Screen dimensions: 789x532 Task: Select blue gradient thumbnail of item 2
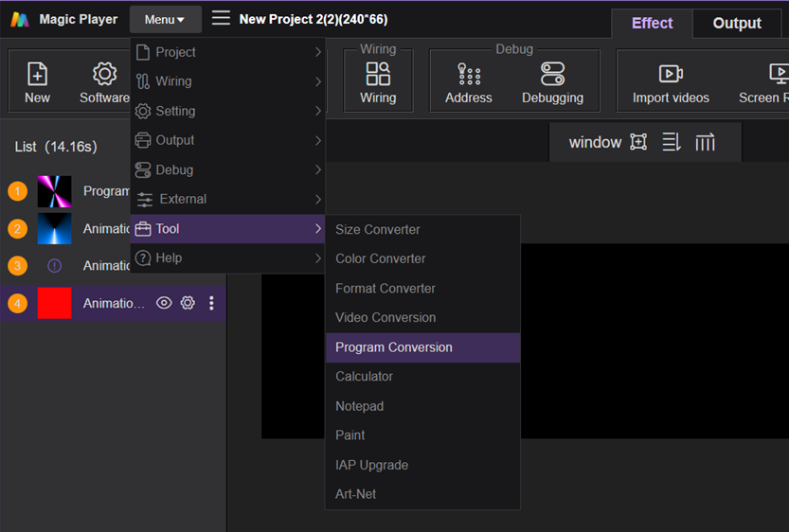pos(54,229)
